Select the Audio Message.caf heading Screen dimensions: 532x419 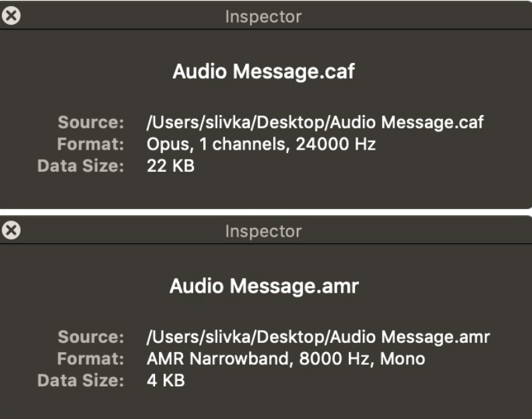pos(263,72)
